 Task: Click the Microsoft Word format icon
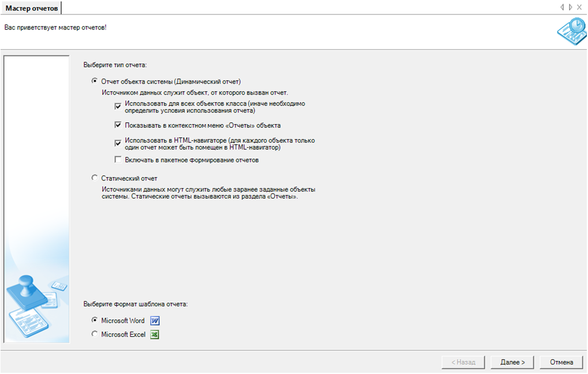(x=155, y=321)
